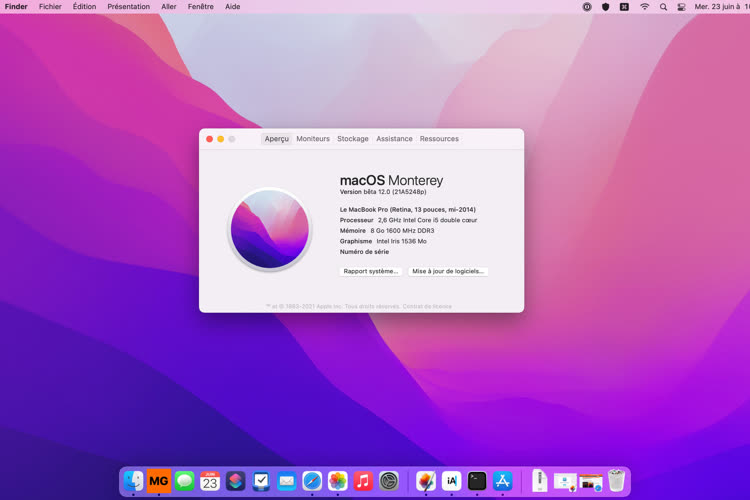Open Terminal from the dock
750x500 pixels.
click(x=477, y=480)
